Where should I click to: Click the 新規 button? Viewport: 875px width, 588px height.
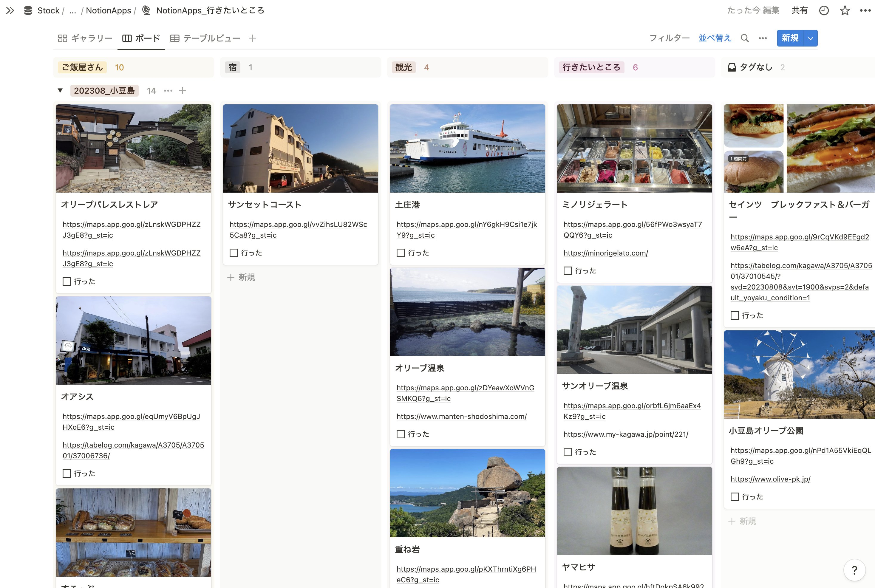790,38
